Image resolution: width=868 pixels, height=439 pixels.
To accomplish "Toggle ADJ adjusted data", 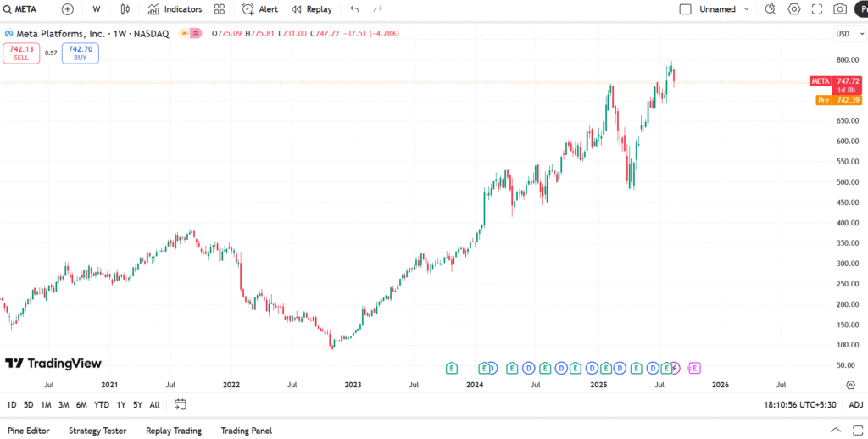I will (856, 405).
